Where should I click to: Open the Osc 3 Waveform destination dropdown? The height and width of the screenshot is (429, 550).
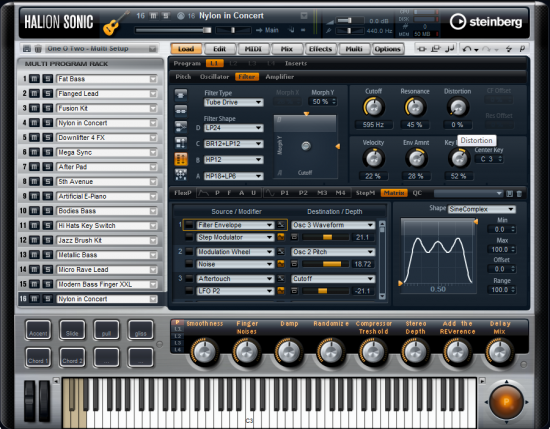click(x=333, y=225)
